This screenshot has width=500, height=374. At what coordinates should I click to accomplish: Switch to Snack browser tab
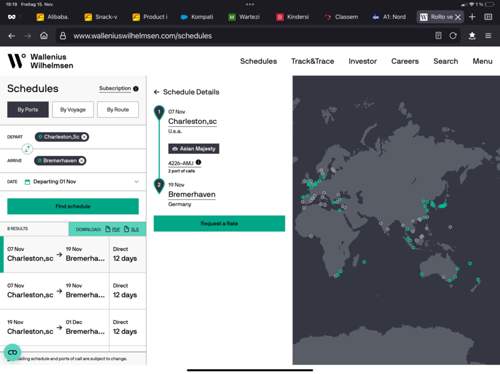pyautogui.click(x=101, y=17)
